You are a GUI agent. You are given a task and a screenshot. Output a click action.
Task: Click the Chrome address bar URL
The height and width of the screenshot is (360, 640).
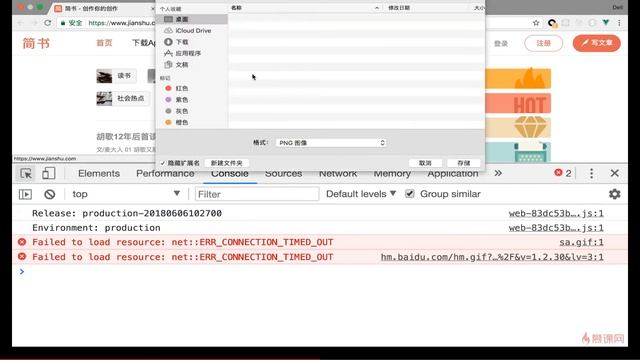coord(122,23)
